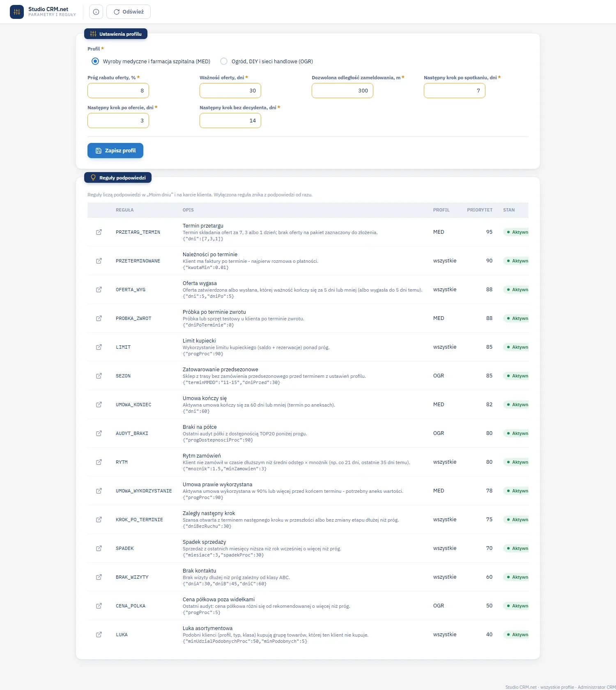Open edit icon for KROK_PO_TERMINIE rule
This screenshot has height=690, width=616.
pos(99,520)
